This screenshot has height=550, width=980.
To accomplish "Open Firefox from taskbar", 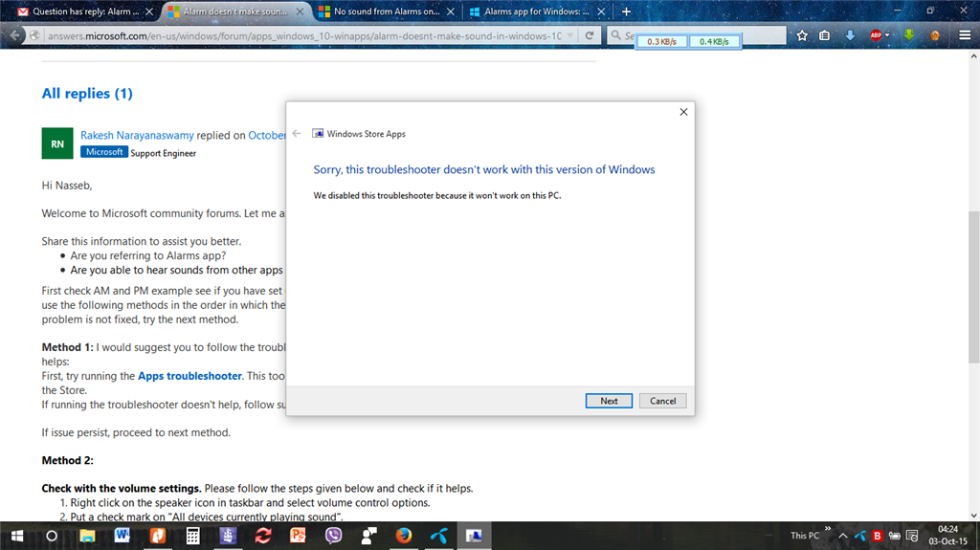I will 404,536.
